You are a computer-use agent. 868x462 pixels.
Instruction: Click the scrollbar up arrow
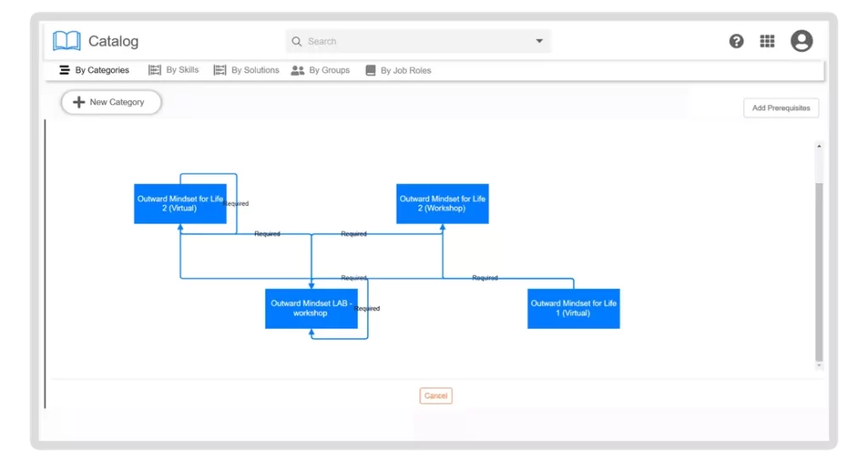(819, 146)
